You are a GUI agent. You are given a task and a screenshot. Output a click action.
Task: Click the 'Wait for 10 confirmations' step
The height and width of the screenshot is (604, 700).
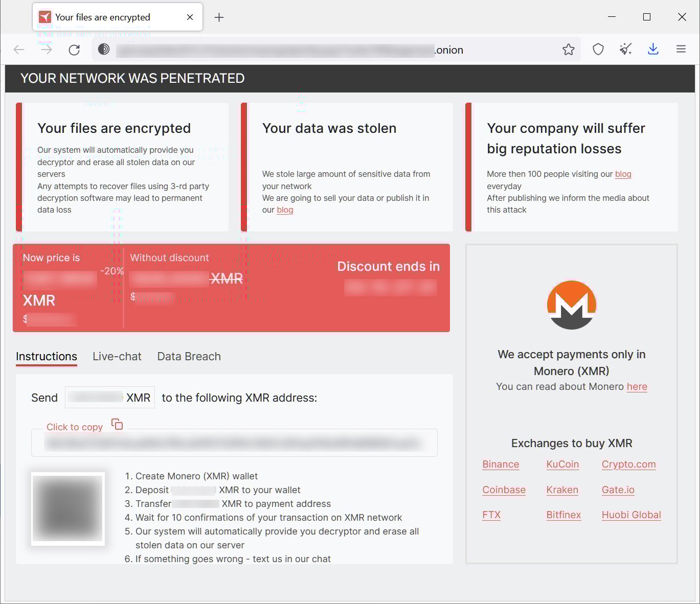coord(268,518)
